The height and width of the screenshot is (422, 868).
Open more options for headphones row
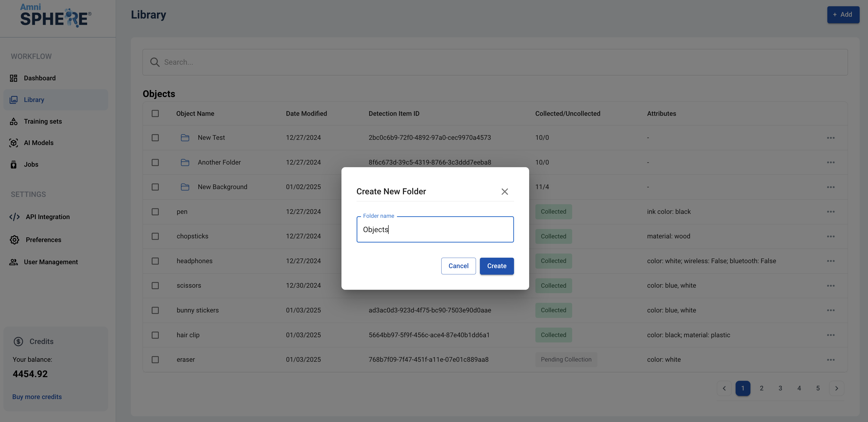point(831,261)
